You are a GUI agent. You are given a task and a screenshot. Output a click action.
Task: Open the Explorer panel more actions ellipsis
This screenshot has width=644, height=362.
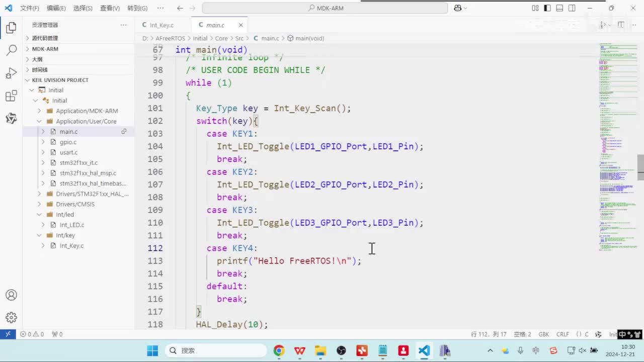coord(124,25)
